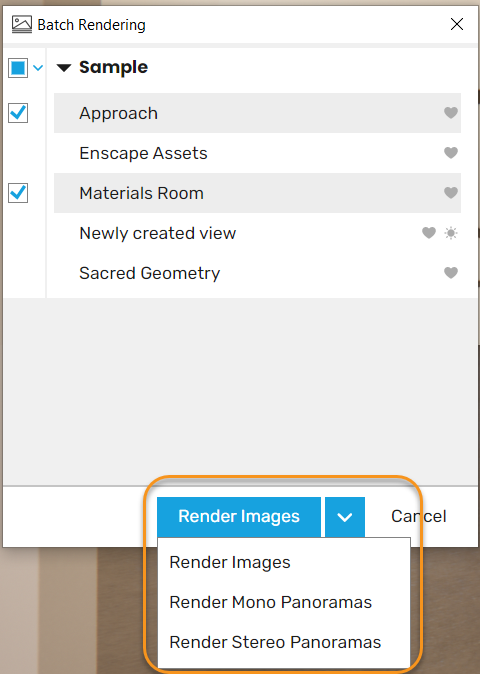Click the Cancel button
This screenshot has height=674, width=480.
[419, 516]
